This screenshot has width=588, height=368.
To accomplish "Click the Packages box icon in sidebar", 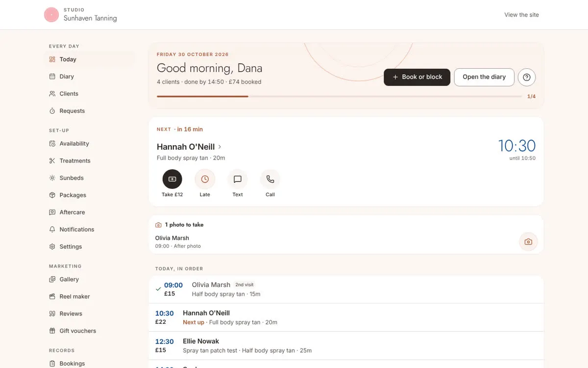I will (52, 195).
